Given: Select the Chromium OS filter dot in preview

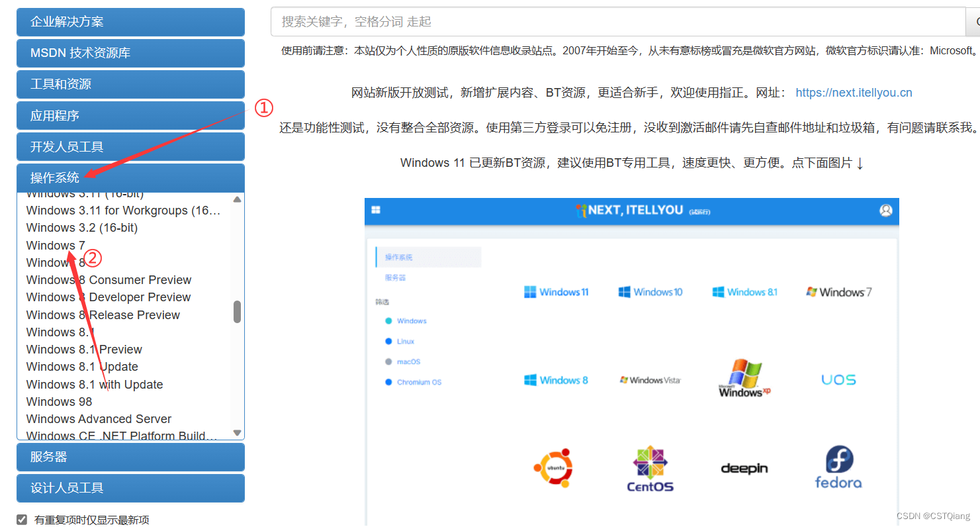Looking at the screenshot, I should pos(389,382).
